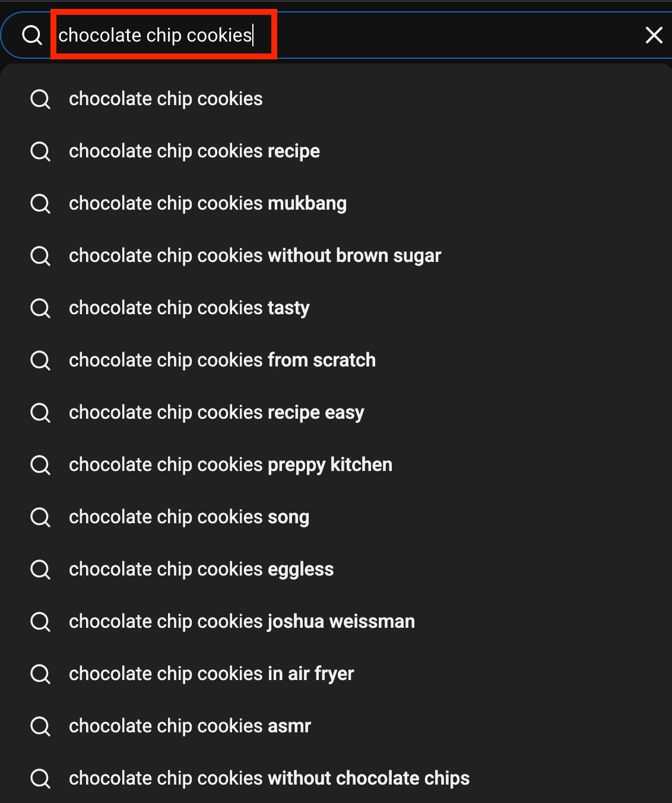Click magnifier icon beside 'asmr' suggestion

40,726
